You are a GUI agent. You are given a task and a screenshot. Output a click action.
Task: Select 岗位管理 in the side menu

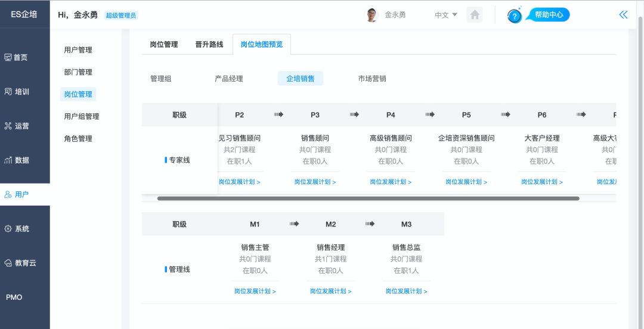78,94
